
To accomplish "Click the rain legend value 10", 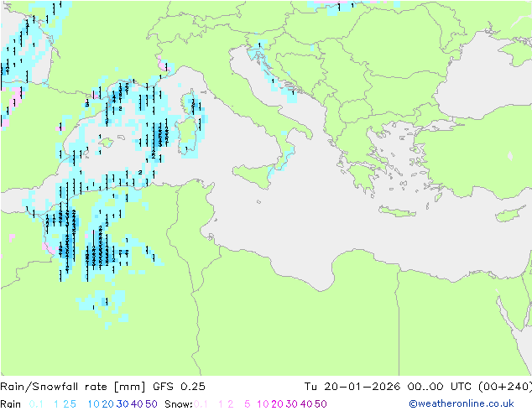I will (x=93, y=404).
